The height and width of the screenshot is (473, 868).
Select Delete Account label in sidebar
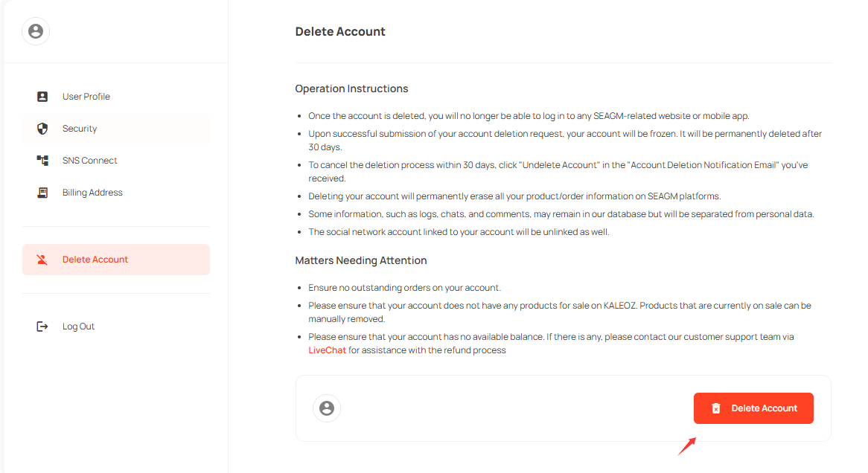point(95,260)
